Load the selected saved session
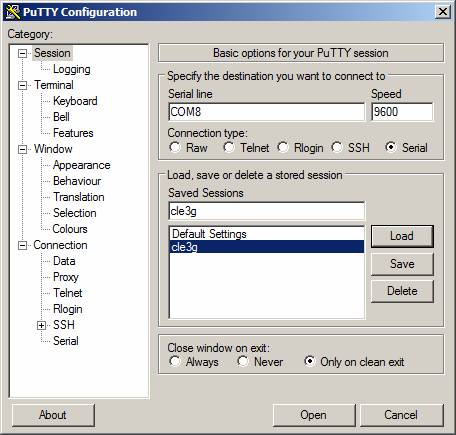The width and height of the screenshot is (456, 435). pyautogui.click(x=402, y=236)
